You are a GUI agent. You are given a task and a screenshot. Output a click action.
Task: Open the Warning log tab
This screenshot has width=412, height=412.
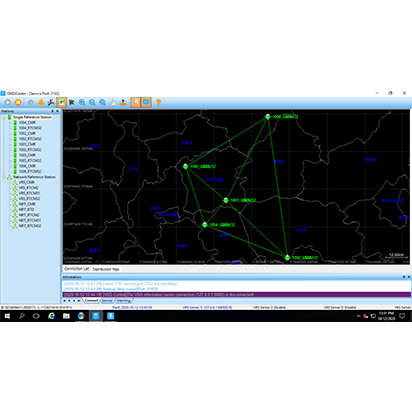tap(123, 301)
